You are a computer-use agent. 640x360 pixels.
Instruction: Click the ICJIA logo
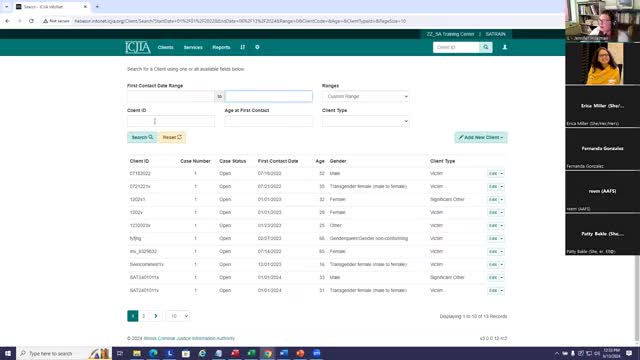click(138, 47)
